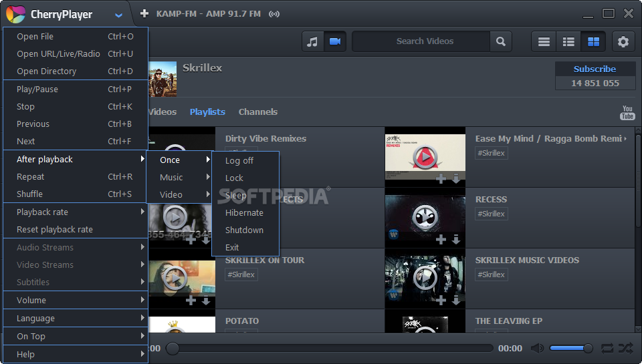The height and width of the screenshot is (364, 642).
Task: Choose Sleep after playback
Action: click(x=245, y=196)
